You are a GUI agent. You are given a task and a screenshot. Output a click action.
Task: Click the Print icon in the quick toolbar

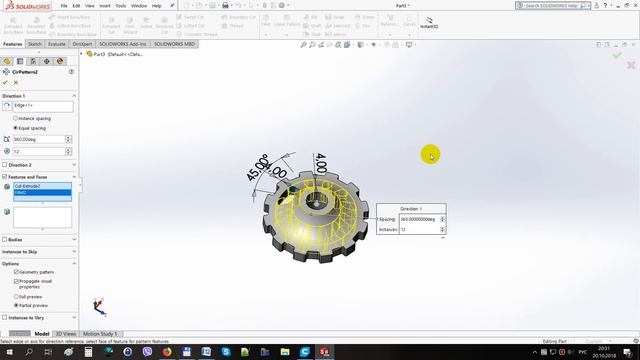pyautogui.click(x=225, y=6)
